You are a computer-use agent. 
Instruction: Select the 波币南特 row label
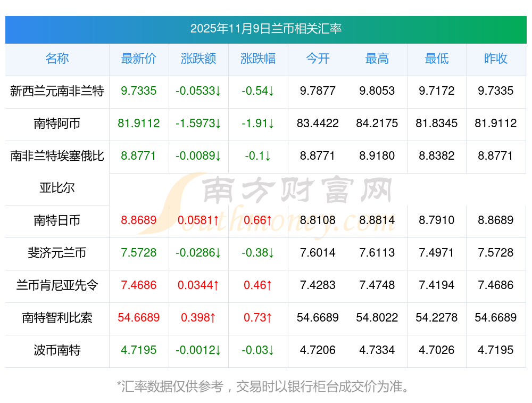point(57,350)
